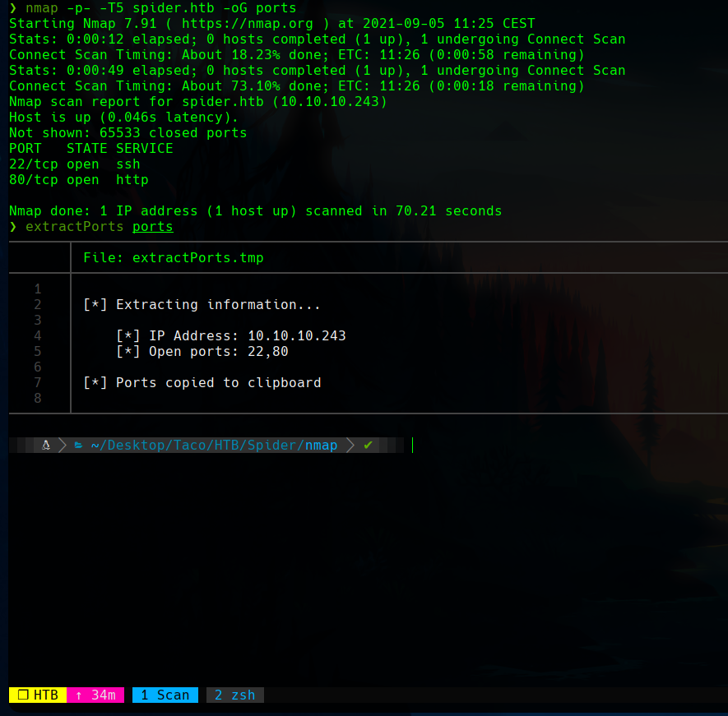Image resolution: width=728 pixels, height=716 pixels.
Task: Click the Ports copied to clipboard message
Action: pos(202,382)
